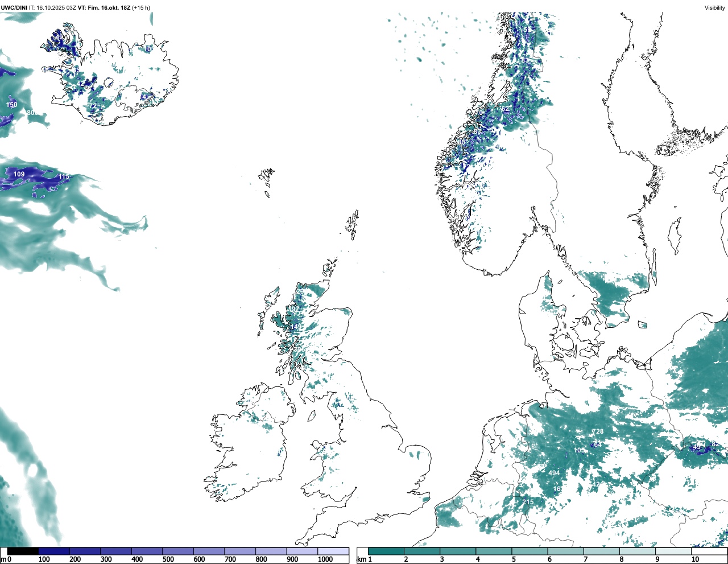Viewport: 728px width, 564px height.
Task: Pick the 5–6 km teal legend segment
Action: [x=530, y=551]
